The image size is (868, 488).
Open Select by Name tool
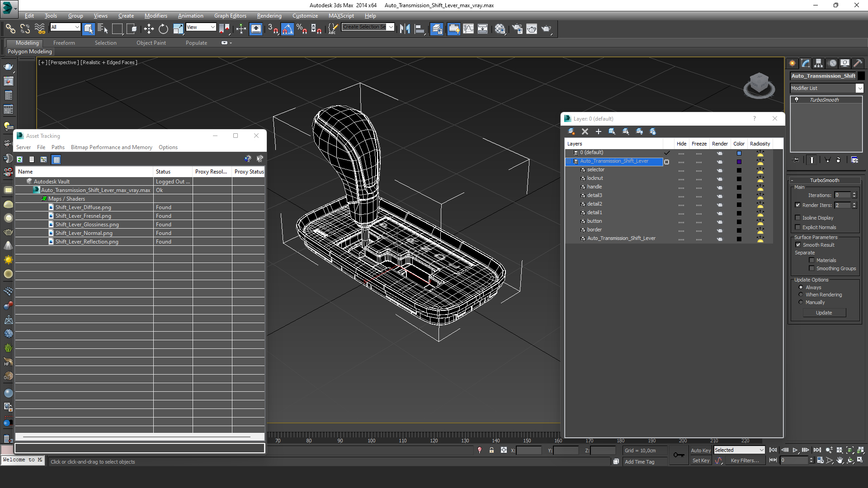tap(103, 29)
